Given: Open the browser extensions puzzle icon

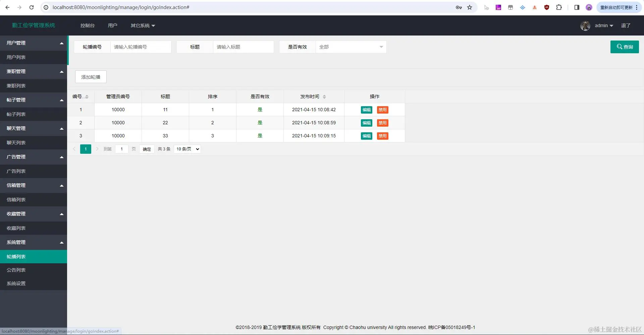Looking at the screenshot, I should [559, 7].
